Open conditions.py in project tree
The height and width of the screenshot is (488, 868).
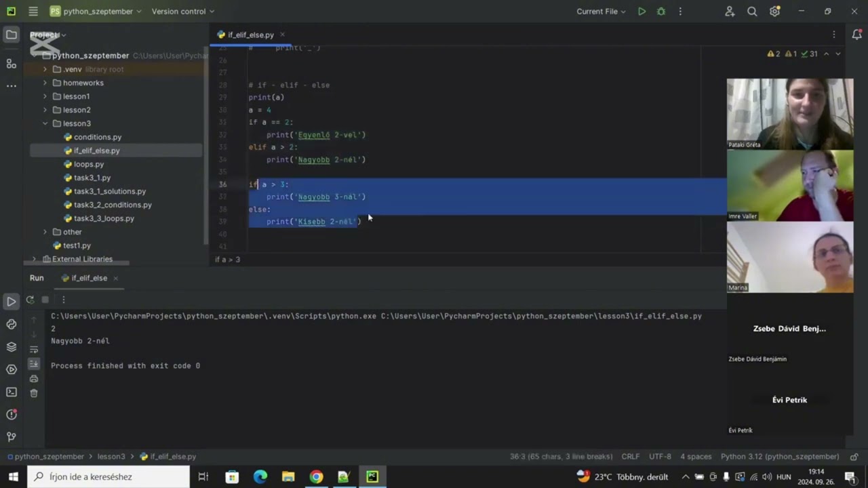coord(98,137)
